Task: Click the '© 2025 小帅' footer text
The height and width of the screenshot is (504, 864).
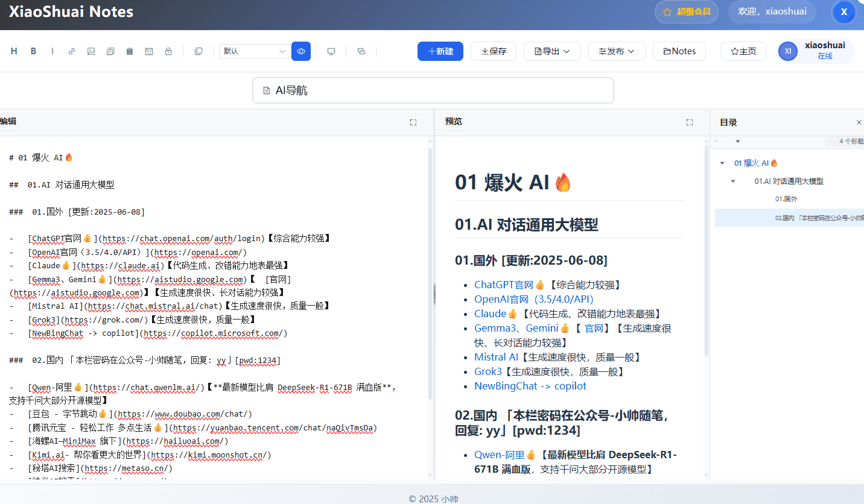Action: pyautogui.click(x=433, y=499)
